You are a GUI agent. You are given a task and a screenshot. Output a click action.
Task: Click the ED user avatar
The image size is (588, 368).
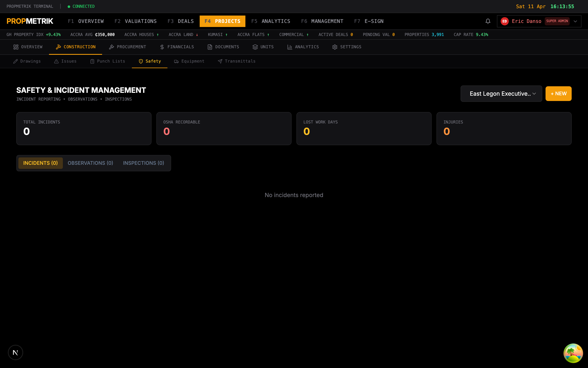(504, 21)
